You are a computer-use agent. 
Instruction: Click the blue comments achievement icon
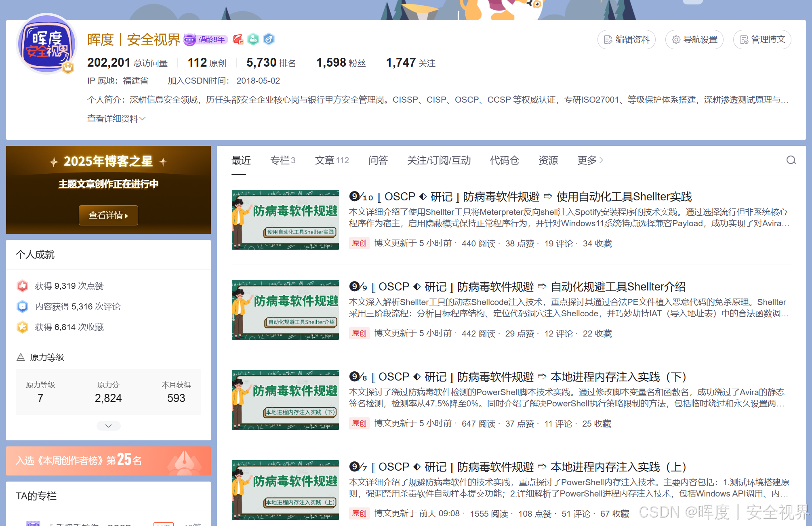[23, 307]
